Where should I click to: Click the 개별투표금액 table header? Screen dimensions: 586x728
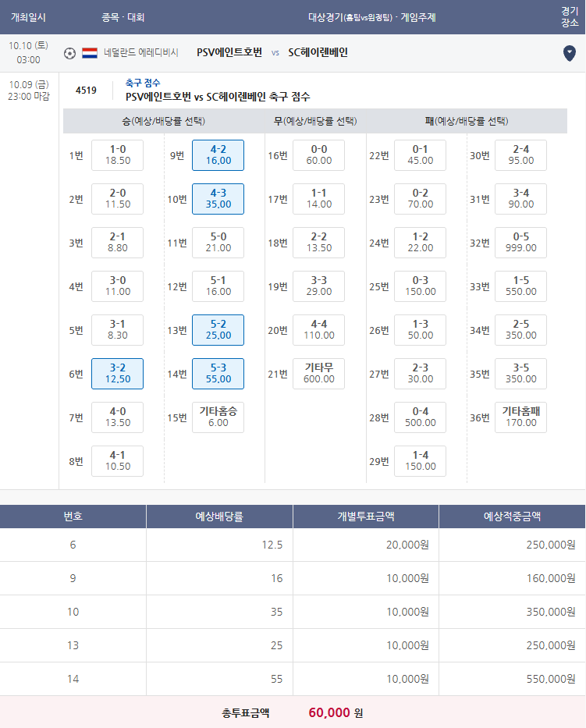coord(366,517)
